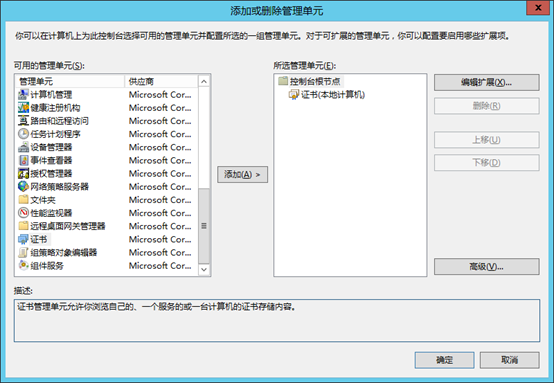554x383 pixels.
Task: Click vendor cell of 计算机管理 row
Action: (x=160, y=95)
